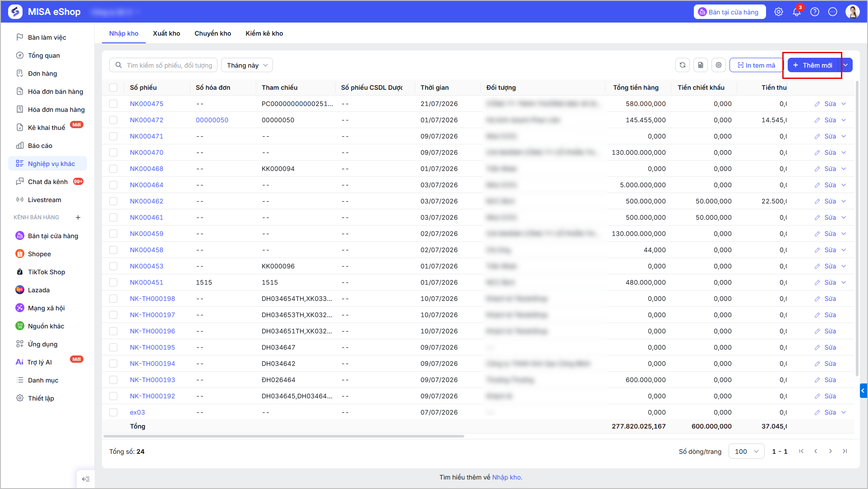The image size is (868, 489).
Task: Open rows per page 100 dropdown
Action: pos(746,451)
